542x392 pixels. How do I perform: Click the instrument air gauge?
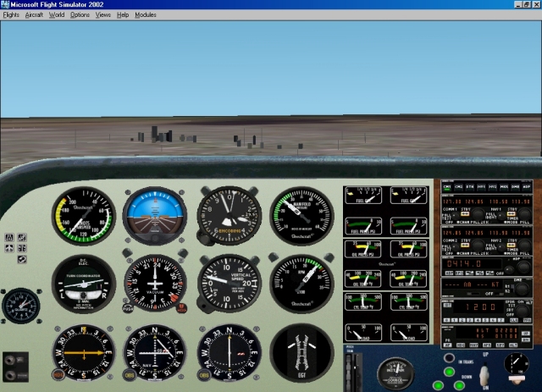click(x=395, y=373)
